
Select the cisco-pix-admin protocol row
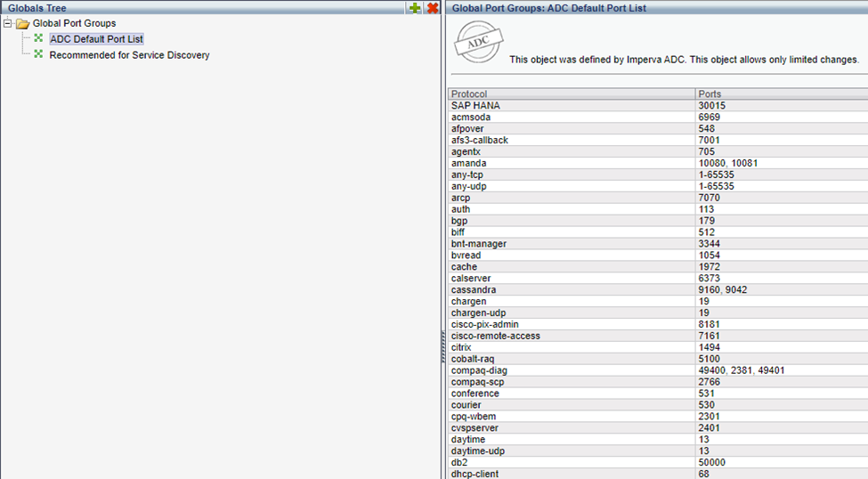(658, 324)
